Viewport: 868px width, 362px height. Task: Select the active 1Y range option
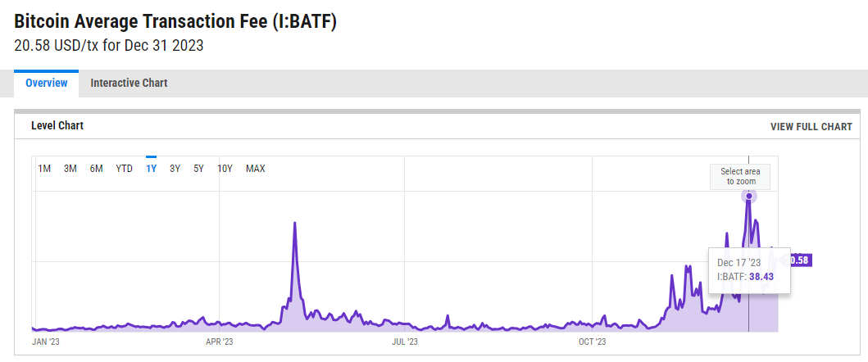(151, 169)
